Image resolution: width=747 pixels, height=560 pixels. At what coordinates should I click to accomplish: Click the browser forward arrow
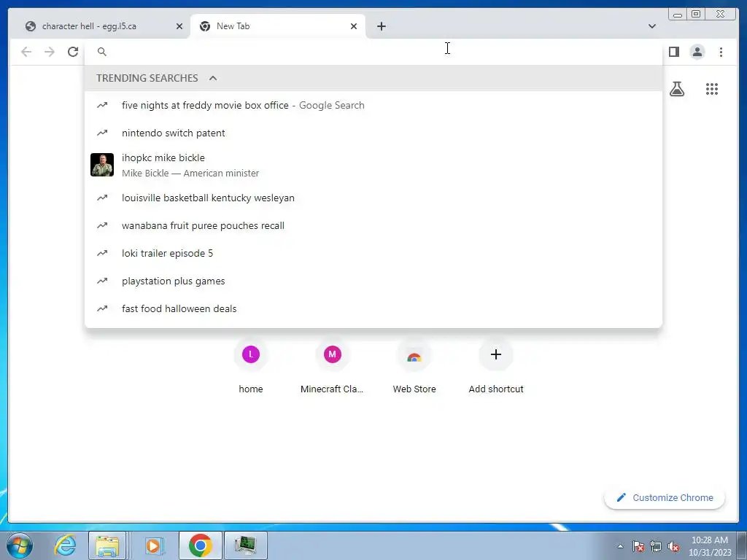50,52
